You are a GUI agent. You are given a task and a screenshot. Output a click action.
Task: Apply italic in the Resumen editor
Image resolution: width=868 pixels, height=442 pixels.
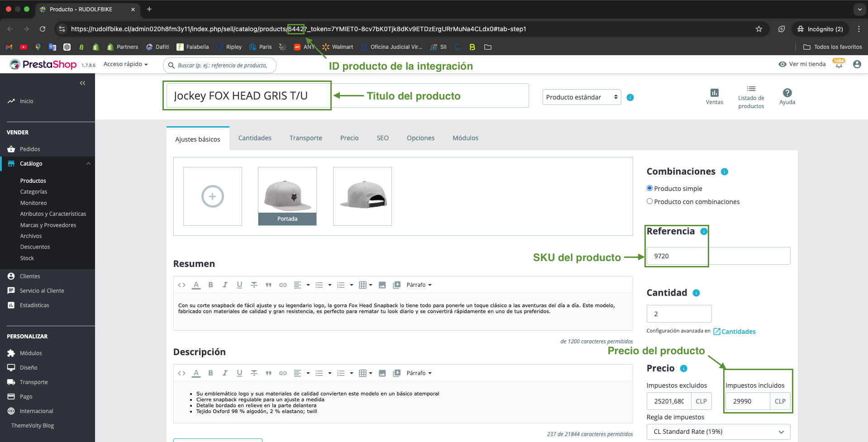click(x=225, y=285)
